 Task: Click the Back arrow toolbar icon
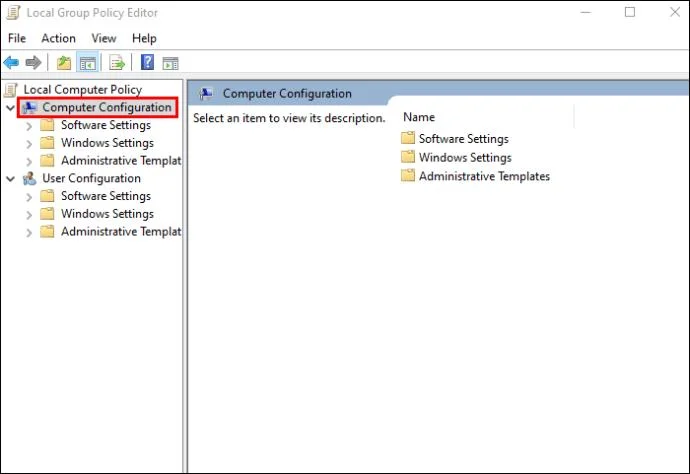click(11, 63)
